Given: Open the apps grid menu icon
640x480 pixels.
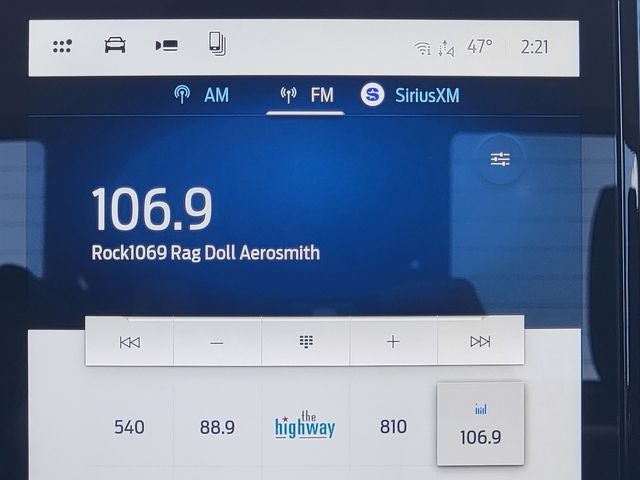Looking at the screenshot, I should 62,46.
